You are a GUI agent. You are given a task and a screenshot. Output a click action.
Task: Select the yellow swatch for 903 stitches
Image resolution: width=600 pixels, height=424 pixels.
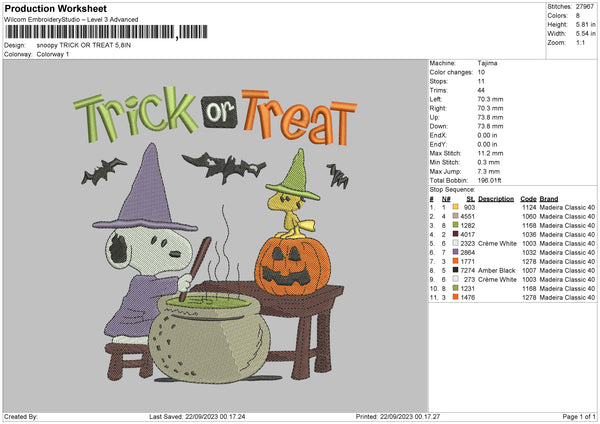click(x=455, y=207)
